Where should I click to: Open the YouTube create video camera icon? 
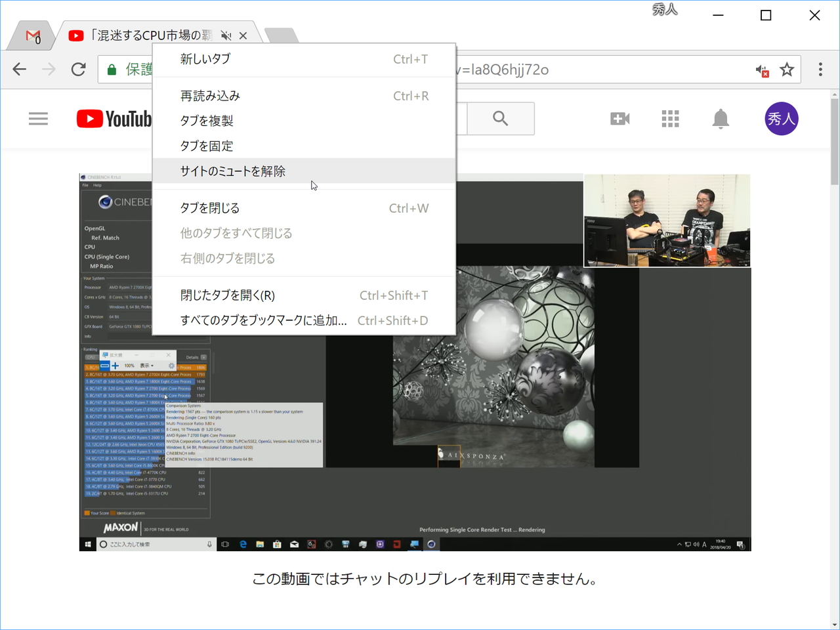[x=620, y=119]
